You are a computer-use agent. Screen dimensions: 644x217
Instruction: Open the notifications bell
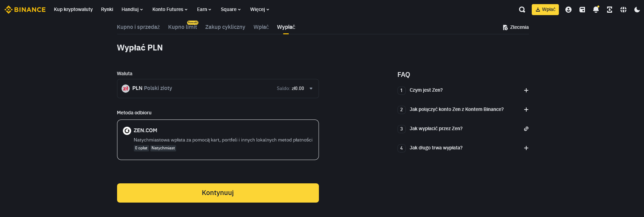coord(596,10)
